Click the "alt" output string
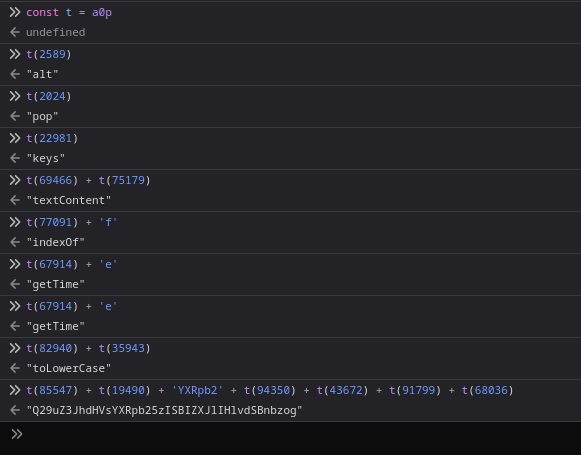 pos(42,74)
